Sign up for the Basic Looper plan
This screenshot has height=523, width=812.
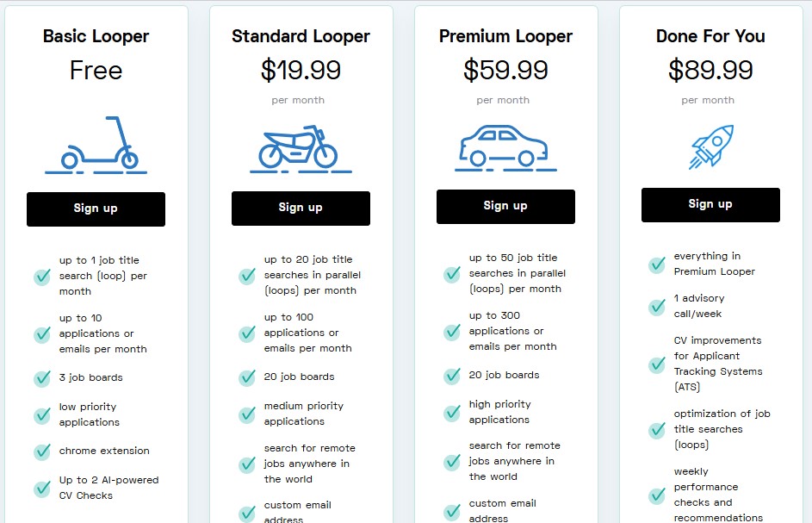click(x=96, y=209)
